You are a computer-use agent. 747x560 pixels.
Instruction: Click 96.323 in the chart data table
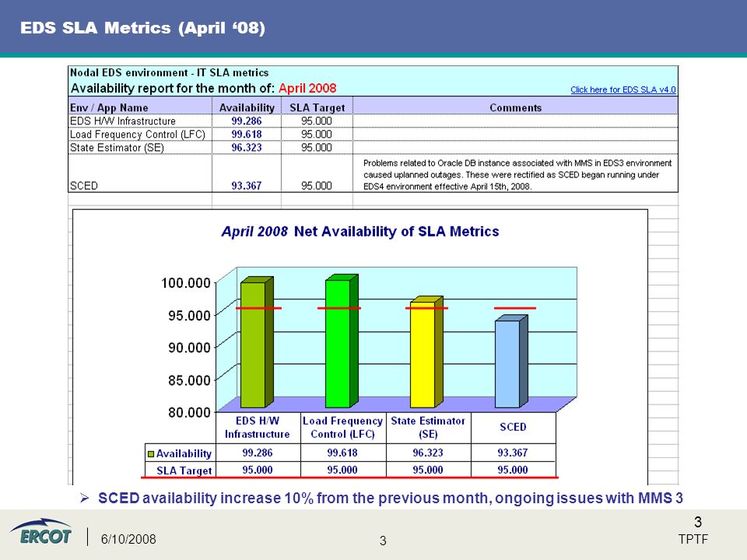coord(428,453)
